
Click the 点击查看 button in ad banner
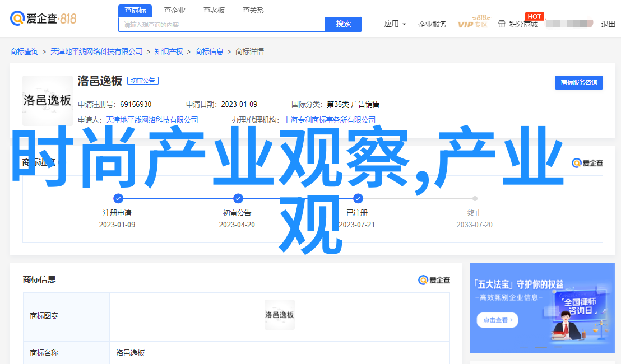(498, 320)
